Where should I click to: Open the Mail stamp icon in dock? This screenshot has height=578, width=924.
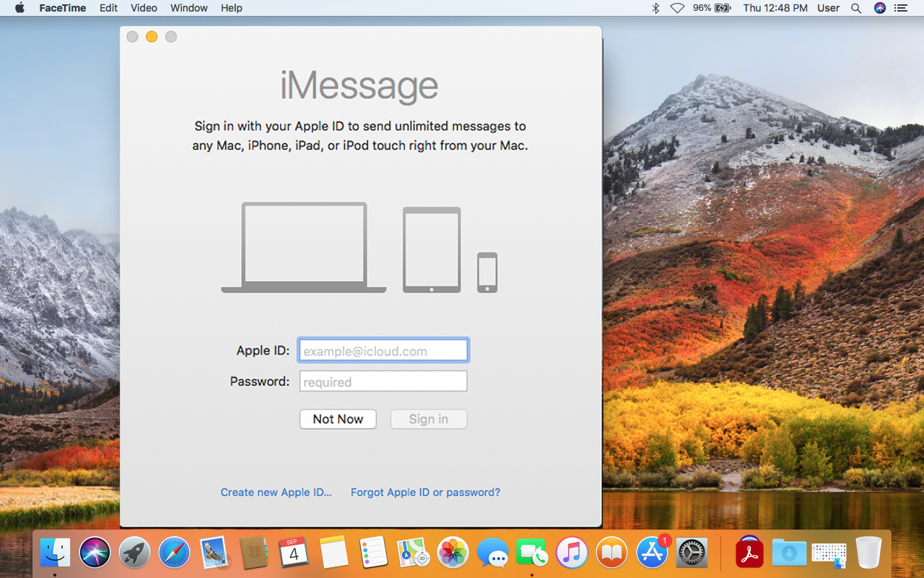(x=214, y=553)
